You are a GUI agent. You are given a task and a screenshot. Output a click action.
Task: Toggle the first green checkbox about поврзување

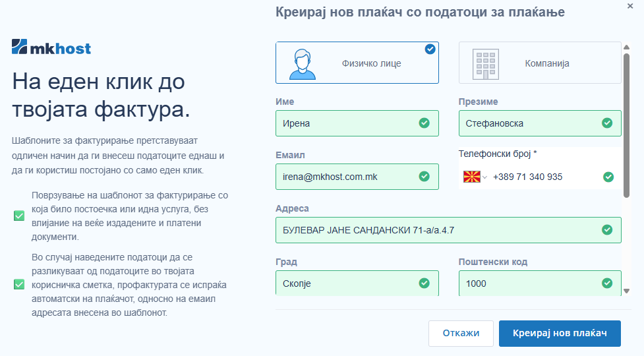(x=19, y=216)
